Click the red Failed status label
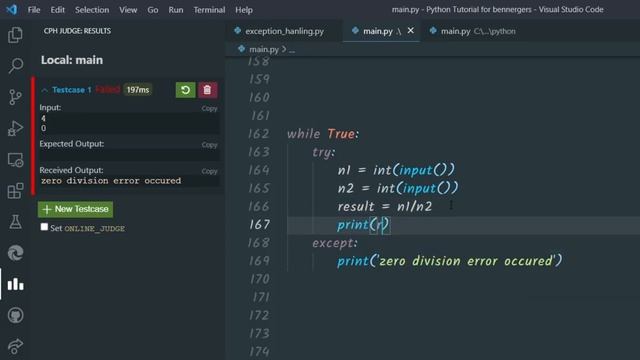 [x=108, y=90]
